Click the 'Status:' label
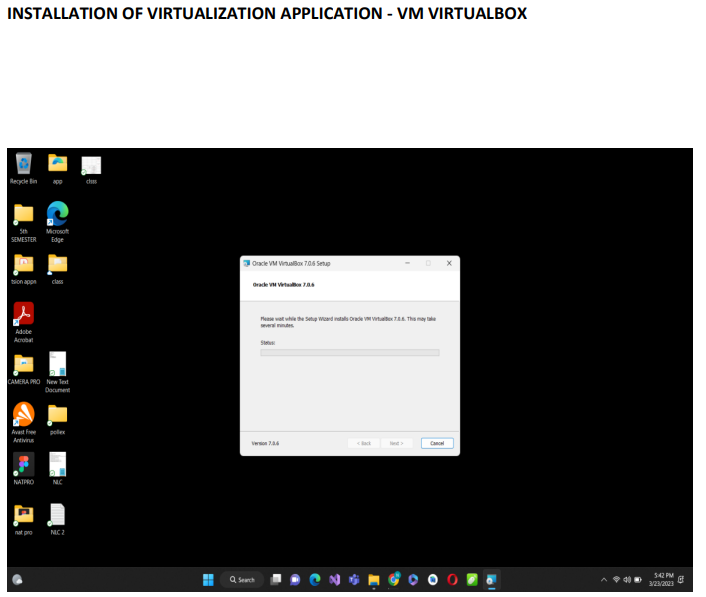This screenshot has height=597, width=706. (x=267, y=343)
